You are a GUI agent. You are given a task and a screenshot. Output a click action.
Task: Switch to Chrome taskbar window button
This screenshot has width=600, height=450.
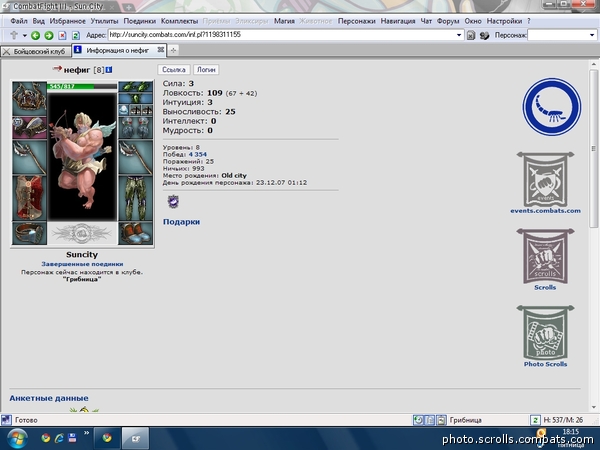[107, 438]
